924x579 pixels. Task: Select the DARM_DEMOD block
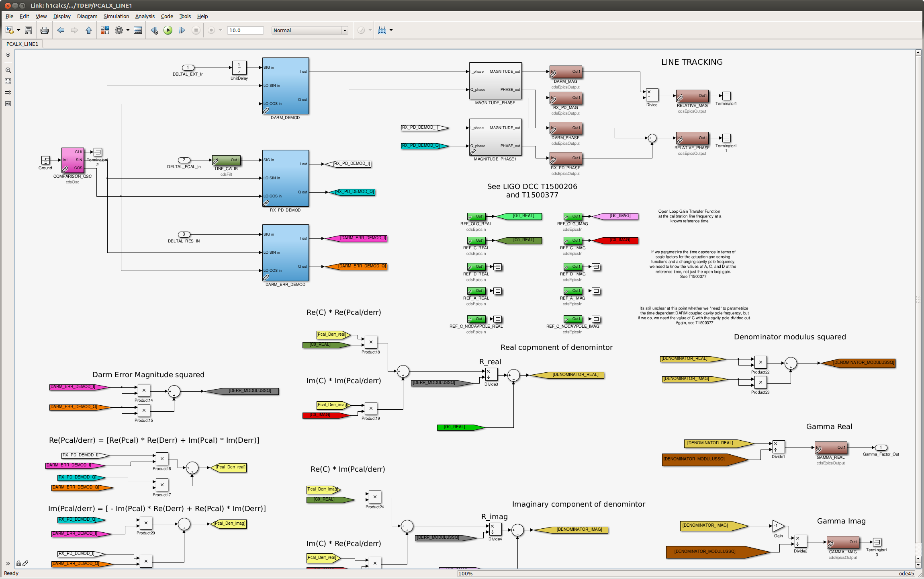pos(285,86)
